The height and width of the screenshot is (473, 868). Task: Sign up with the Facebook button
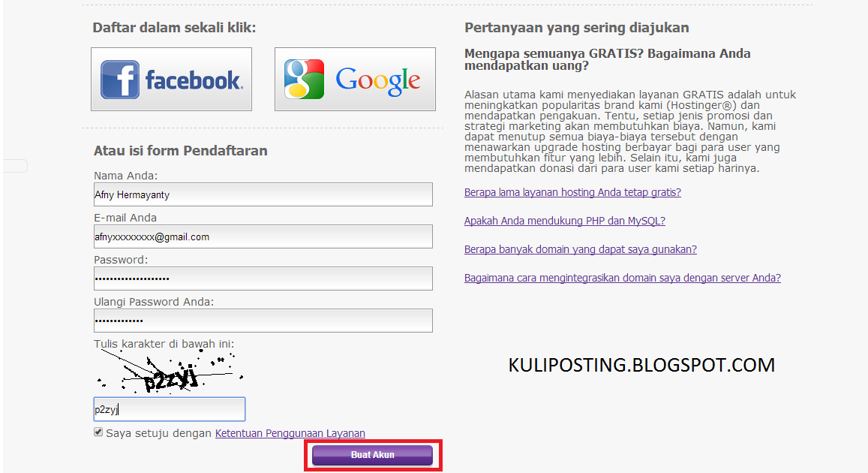tap(171, 79)
